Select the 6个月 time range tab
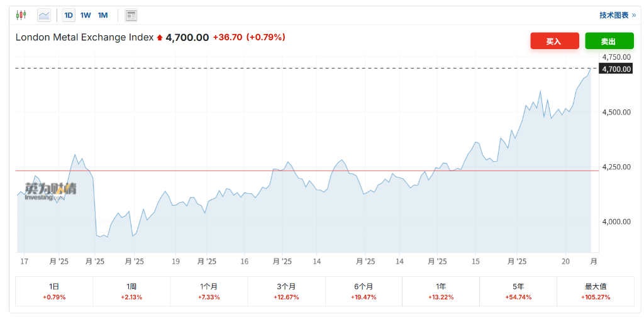The width and height of the screenshot is (644, 331). pyautogui.click(x=364, y=291)
